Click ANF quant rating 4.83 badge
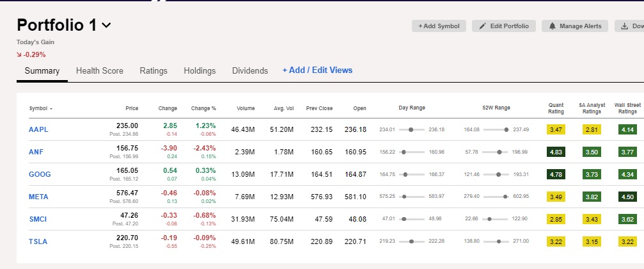The image size is (644, 269). (x=556, y=152)
